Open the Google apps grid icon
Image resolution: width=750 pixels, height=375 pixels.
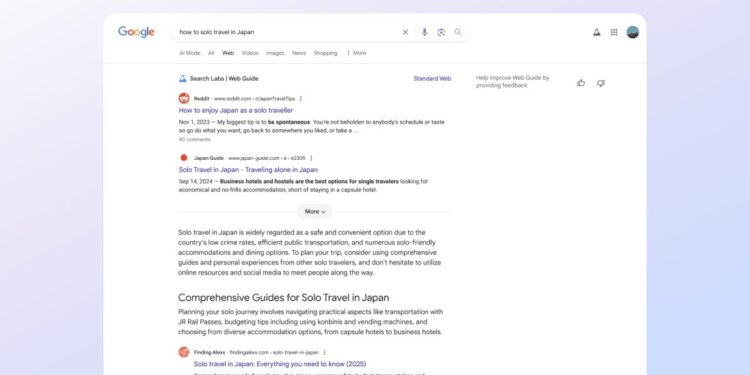pos(614,32)
